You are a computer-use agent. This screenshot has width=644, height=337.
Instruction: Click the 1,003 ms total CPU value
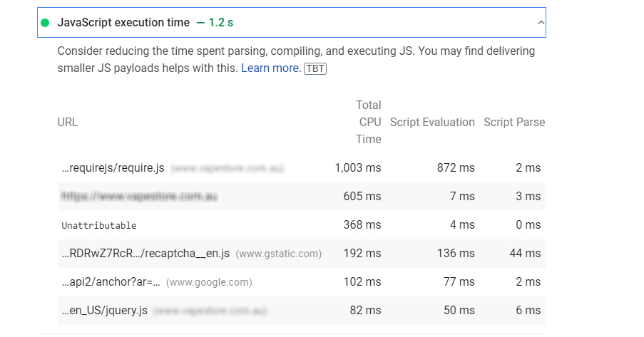[357, 168]
